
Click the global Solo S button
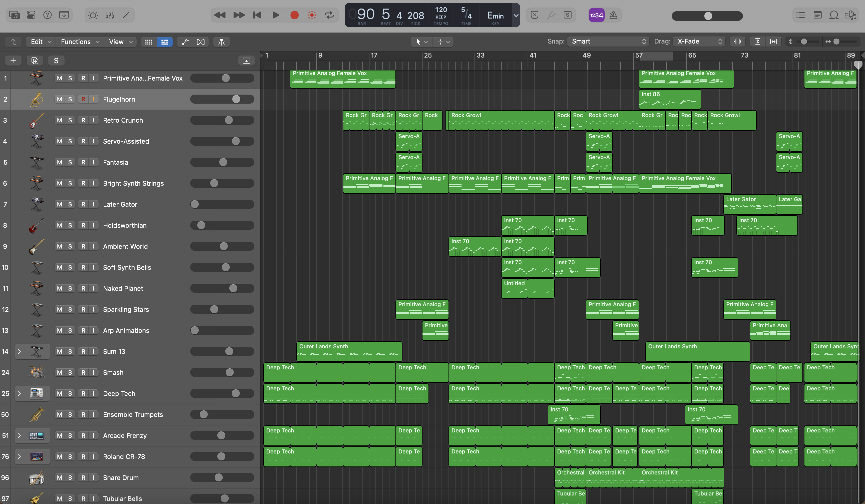click(56, 61)
